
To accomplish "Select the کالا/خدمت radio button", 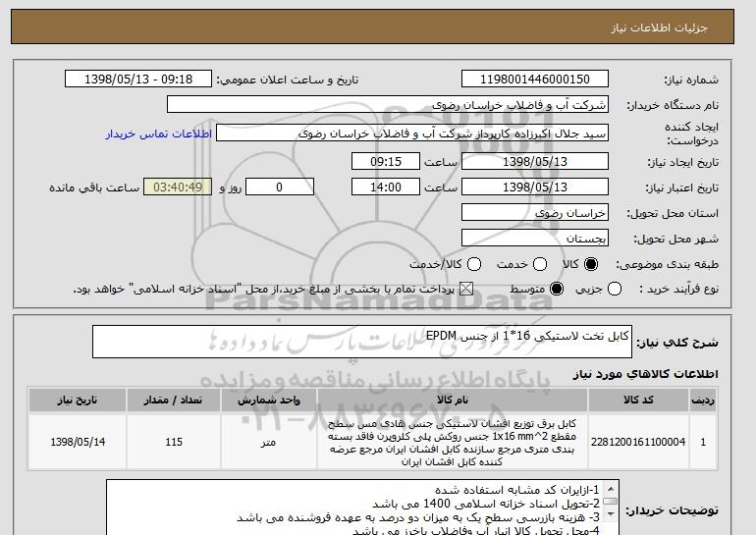I will click(x=474, y=264).
